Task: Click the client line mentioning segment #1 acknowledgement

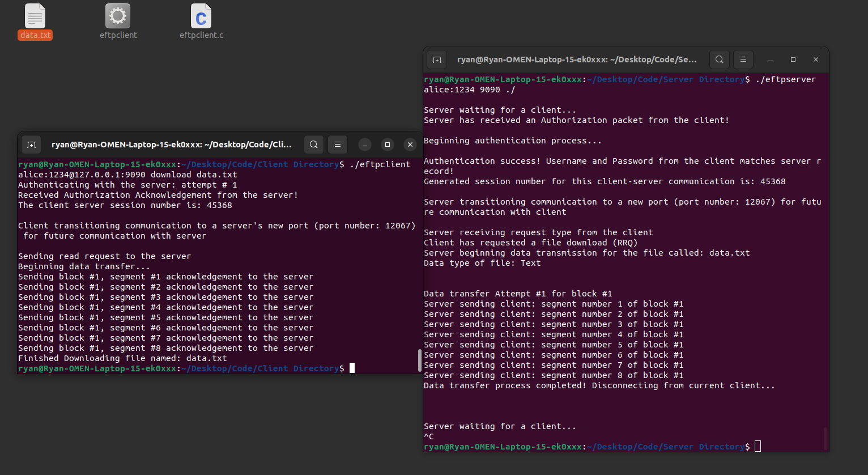Action: [x=165, y=277]
